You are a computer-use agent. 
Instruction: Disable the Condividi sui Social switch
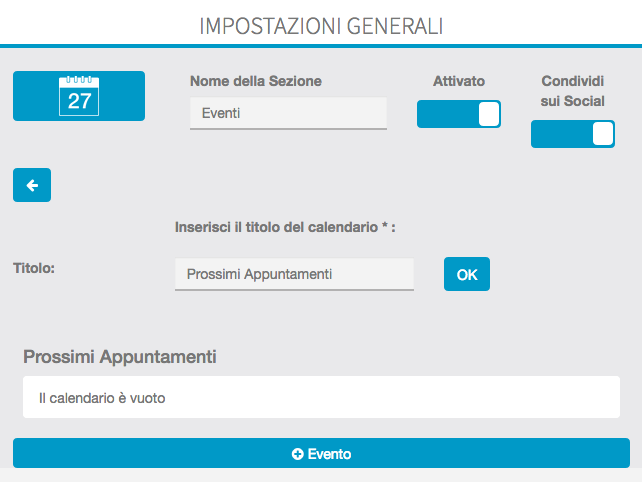point(572,134)
